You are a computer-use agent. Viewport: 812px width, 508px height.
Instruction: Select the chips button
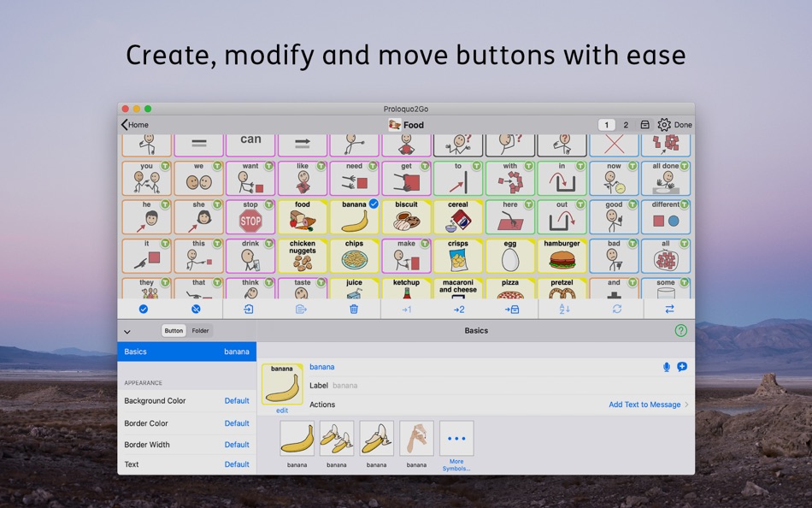click(x=354, y=256)
